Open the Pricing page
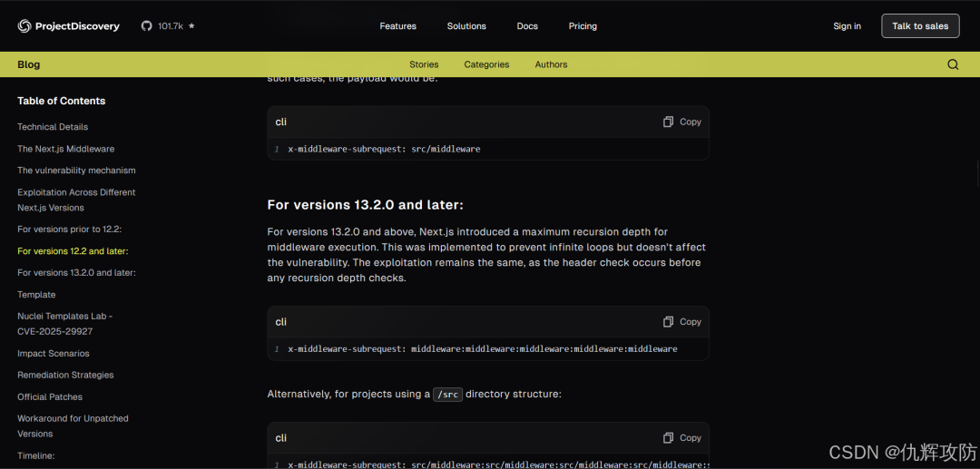 click(x=583, y=26)
